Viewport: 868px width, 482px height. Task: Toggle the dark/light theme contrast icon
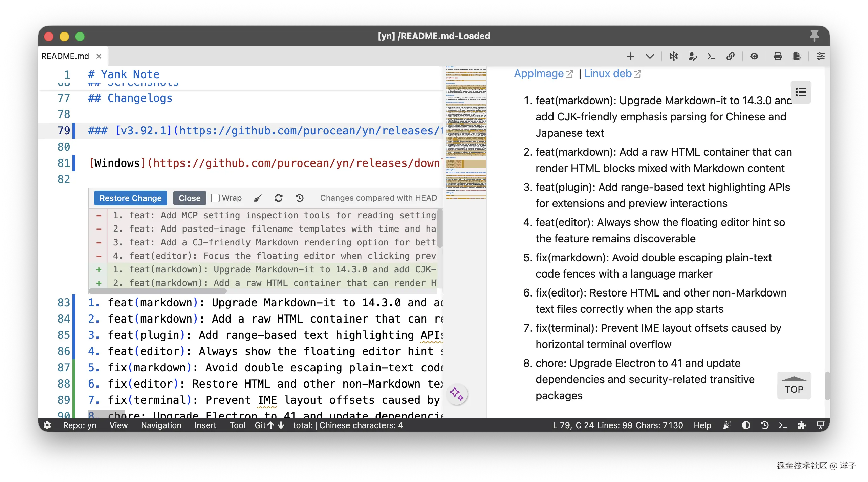[746, 425]
